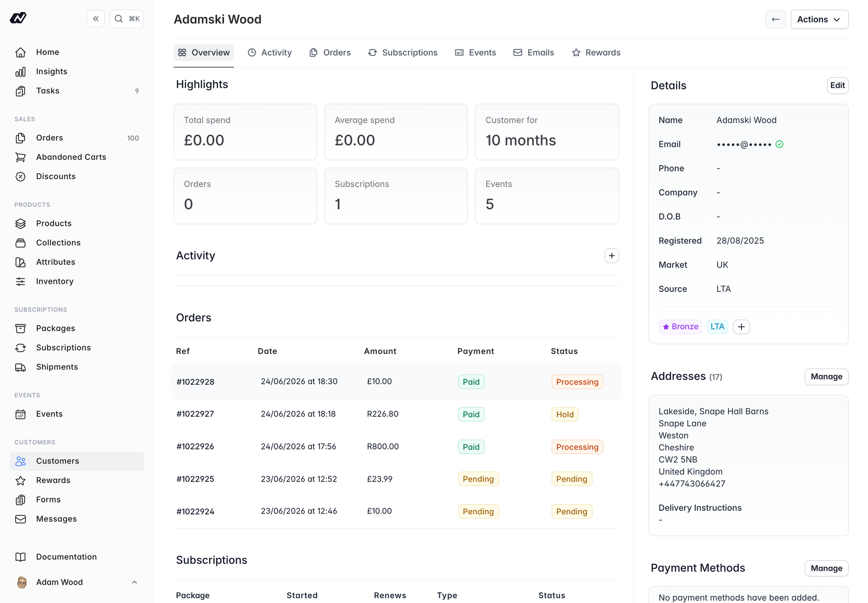Click the R800.00 amount cell

point(383,447)
